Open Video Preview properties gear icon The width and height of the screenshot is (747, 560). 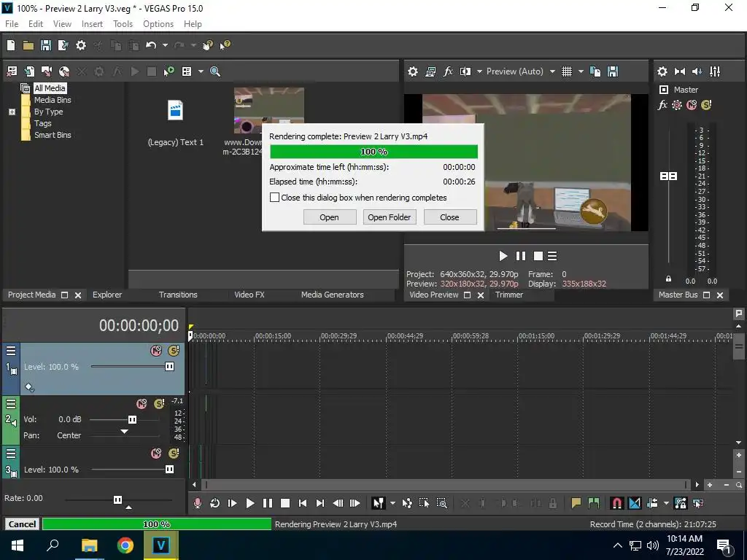click(413, 71)
